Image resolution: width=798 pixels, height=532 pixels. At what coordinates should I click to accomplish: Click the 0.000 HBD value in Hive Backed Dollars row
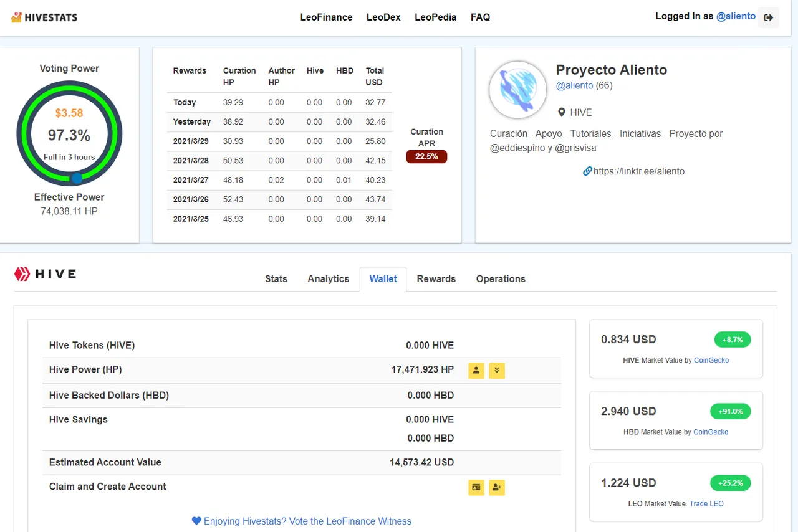pos(431,395)
